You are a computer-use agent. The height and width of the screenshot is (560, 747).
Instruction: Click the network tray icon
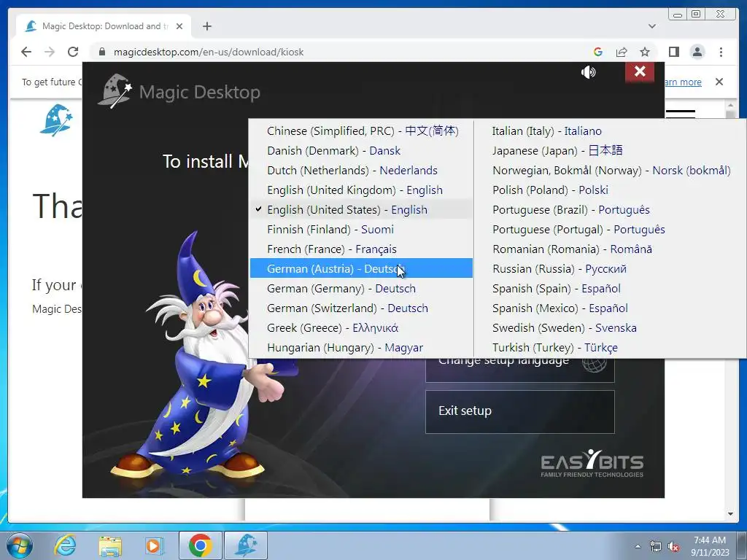pyautogui.click(x=656, y=546)
